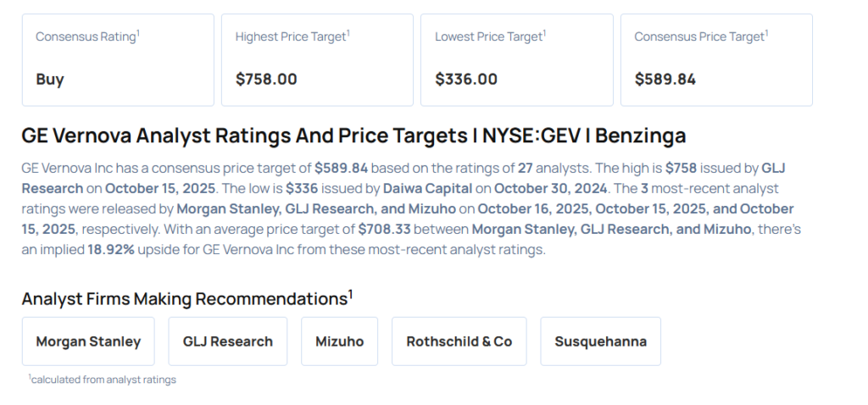Screen dimensions: 868x405
Task: Select the GLJ Research firm button
Action: tap(228, 341)
